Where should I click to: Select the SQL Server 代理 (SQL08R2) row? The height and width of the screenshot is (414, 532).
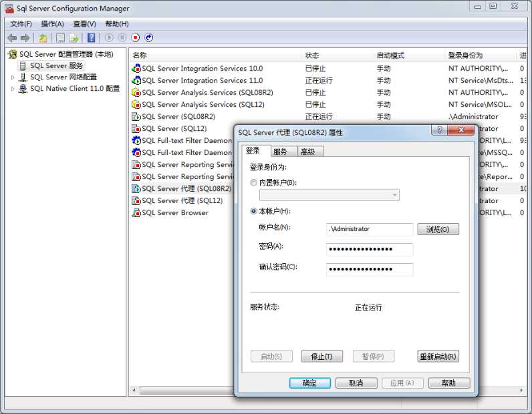tap(186, 188)
